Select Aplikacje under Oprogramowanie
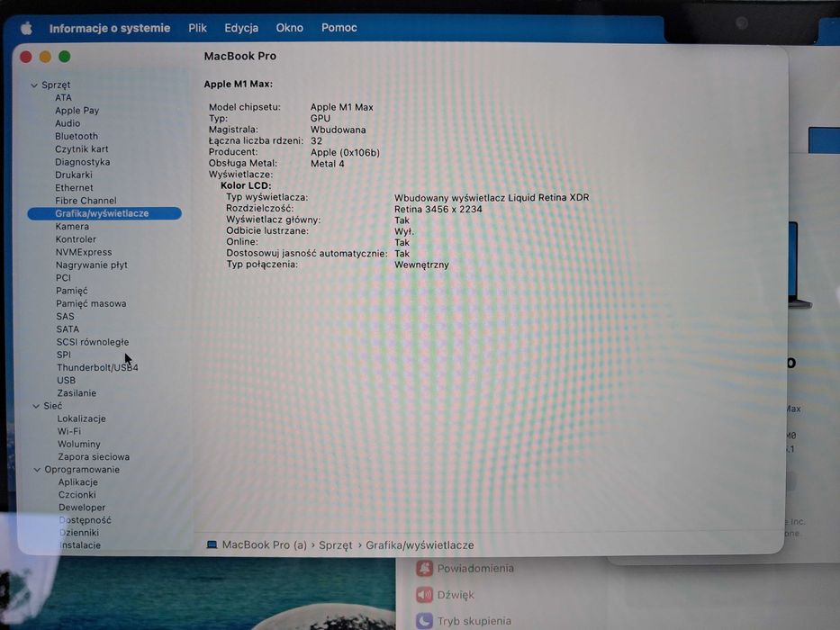840x630 pixels. pos(77,482)
